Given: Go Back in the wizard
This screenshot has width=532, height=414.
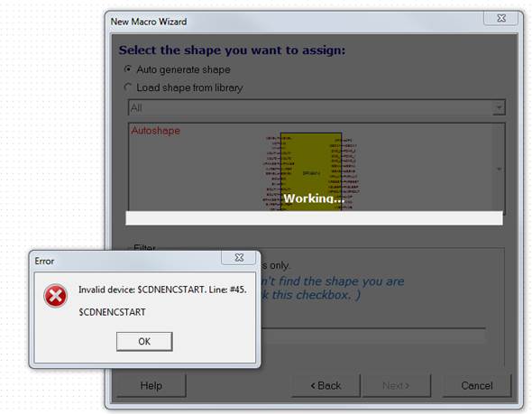Looking at the screenshot, I should pos(326,385).
